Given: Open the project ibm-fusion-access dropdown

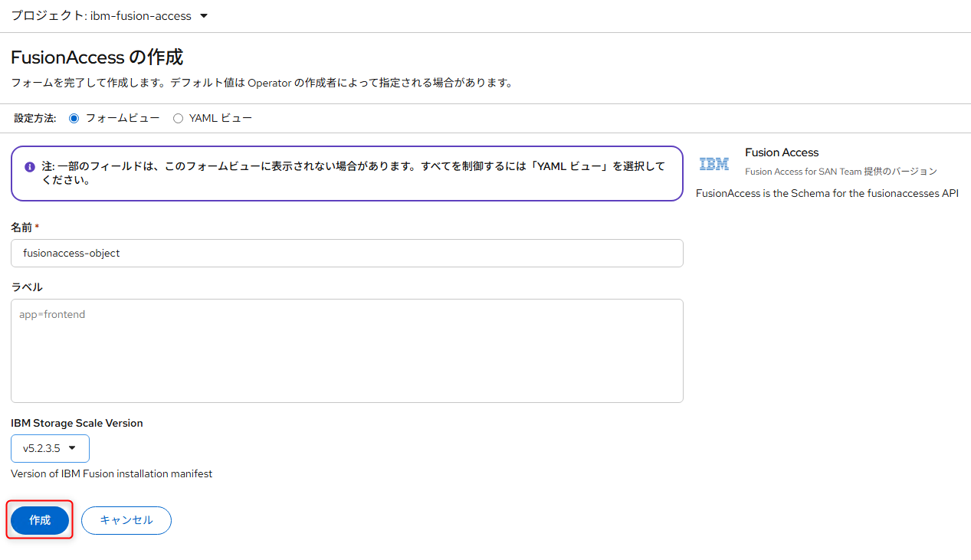Looking at the screenshot, I should (110, 15).
